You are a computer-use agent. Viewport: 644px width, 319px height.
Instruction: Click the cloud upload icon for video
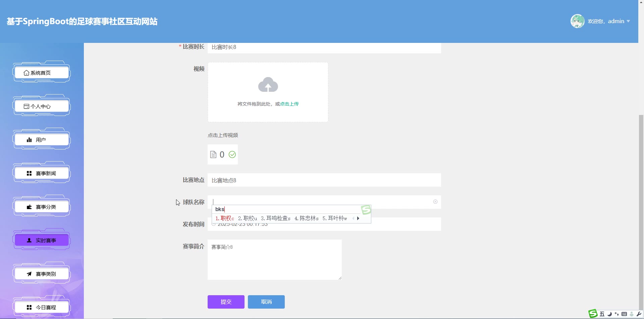268,84
